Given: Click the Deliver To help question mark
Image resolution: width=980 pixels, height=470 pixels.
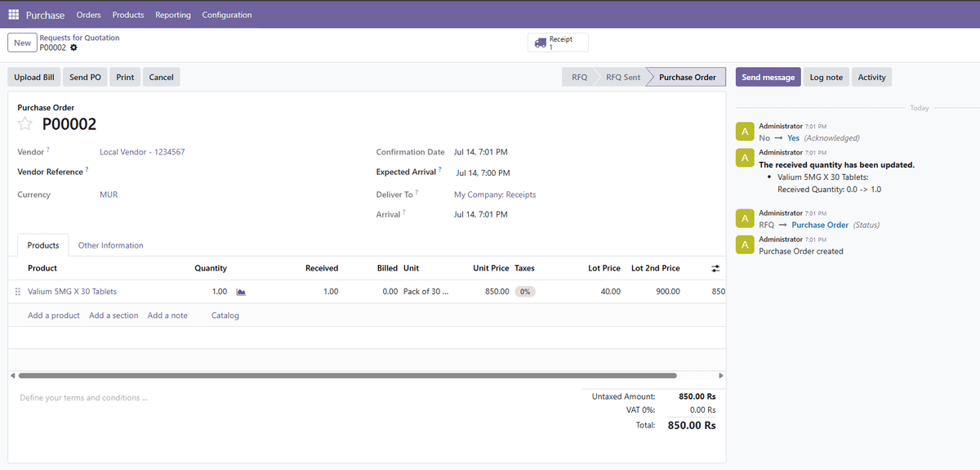Looking at the screenshot, I should coord(416,192).
